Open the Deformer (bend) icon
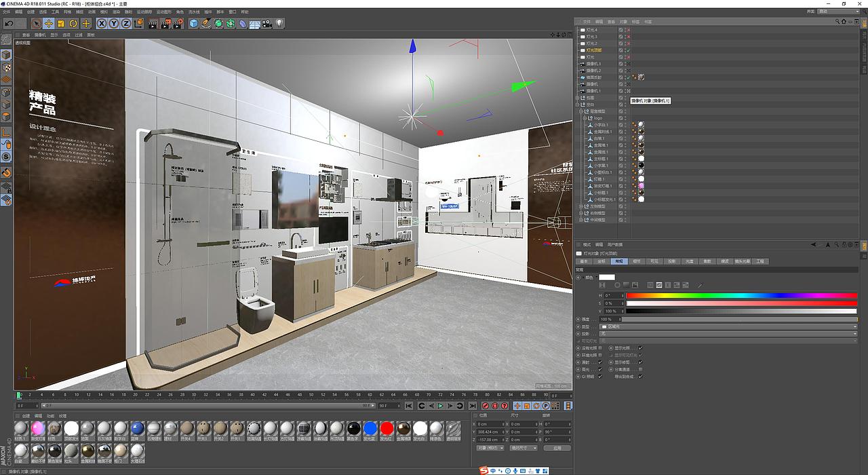Image resolution: width=868 pixels, height=475 pixels. (x=243, y=24)
